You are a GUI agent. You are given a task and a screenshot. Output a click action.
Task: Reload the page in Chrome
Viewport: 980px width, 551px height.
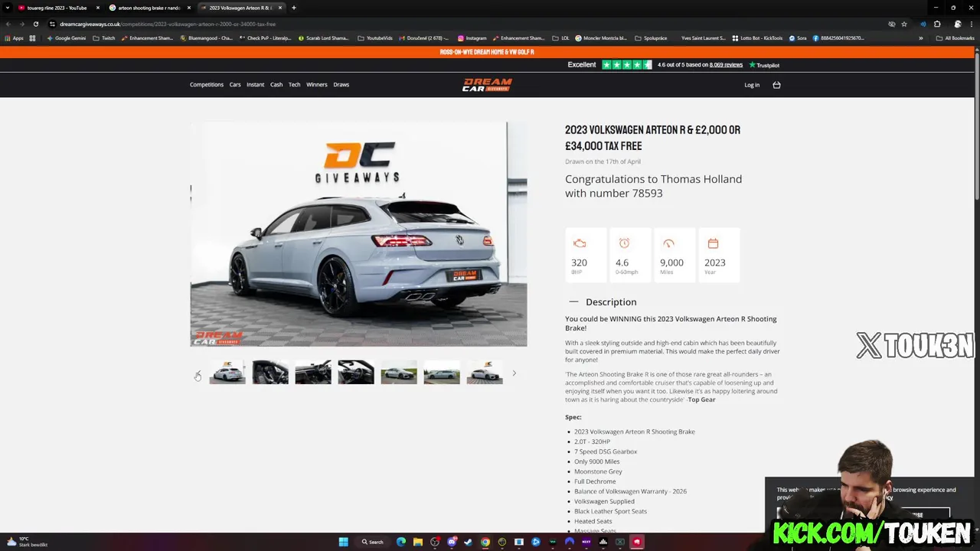[35, 24]
